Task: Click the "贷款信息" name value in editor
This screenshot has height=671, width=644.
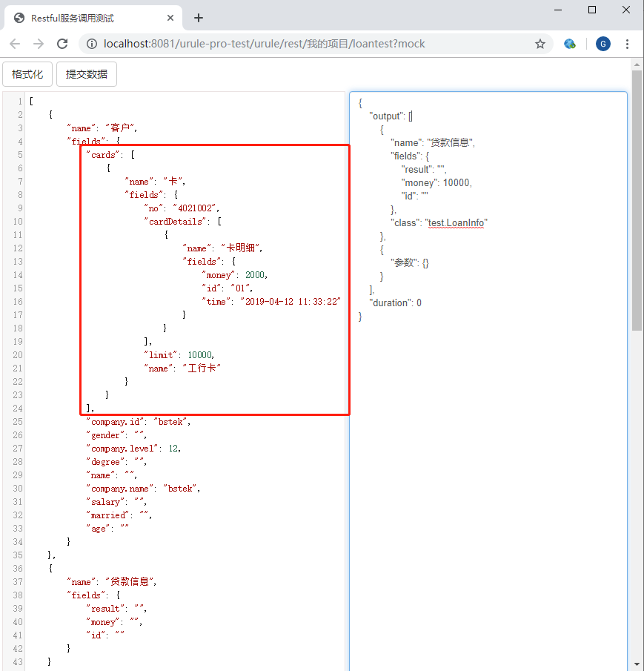Action: [x=130, y=581]
